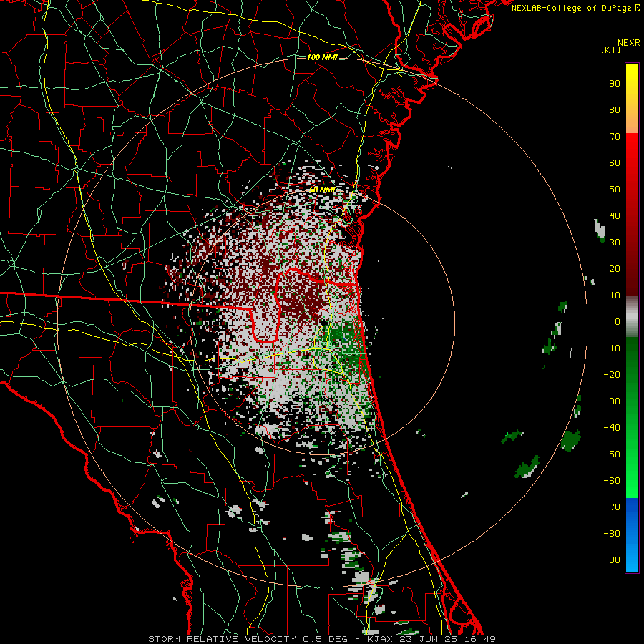Click the "NEXLAB-College of DuPage" header text
Image resolution: width=644 pixels, height=644 pixels.
point(571,8)
